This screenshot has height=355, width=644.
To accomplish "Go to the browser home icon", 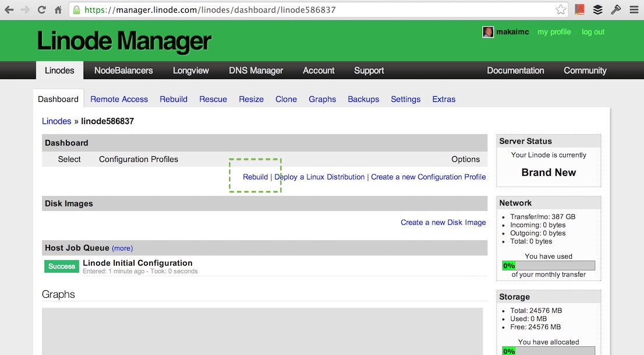I will click(x=58, y=10).
